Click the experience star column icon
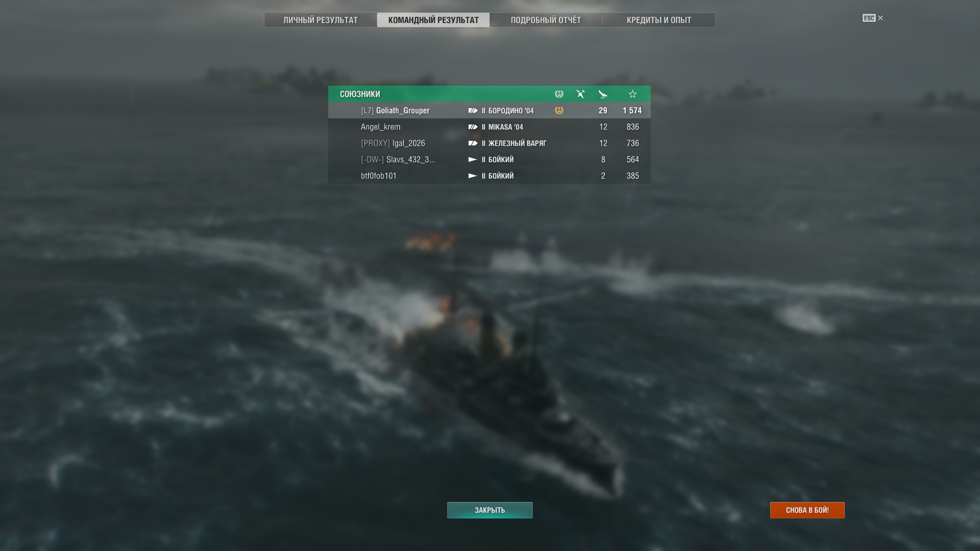The image size is (980, 551). (x=632, y=94)
